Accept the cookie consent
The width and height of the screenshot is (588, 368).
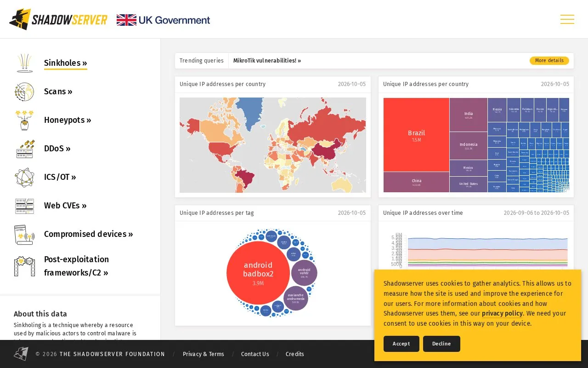pyautogui.click(x=401, y=344)
